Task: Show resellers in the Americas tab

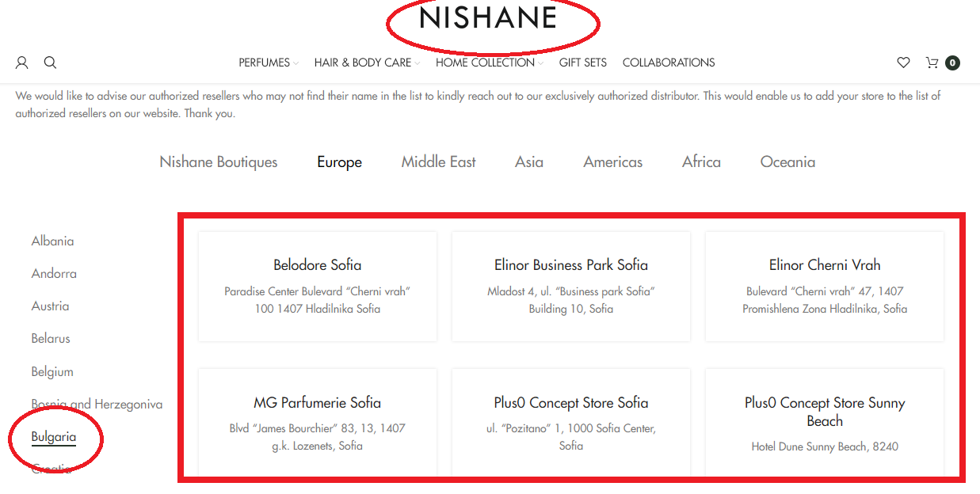Action: pos(613,162)
